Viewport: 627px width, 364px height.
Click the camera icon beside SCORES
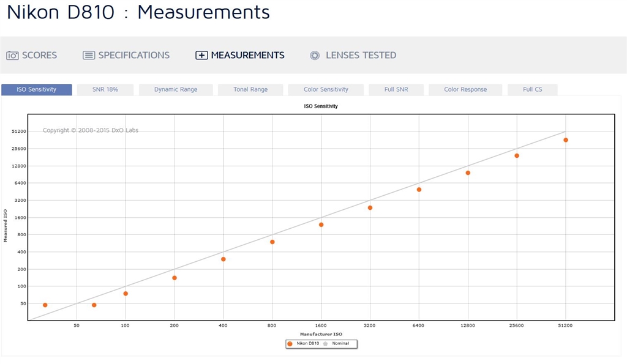click(x=12, y=56)
